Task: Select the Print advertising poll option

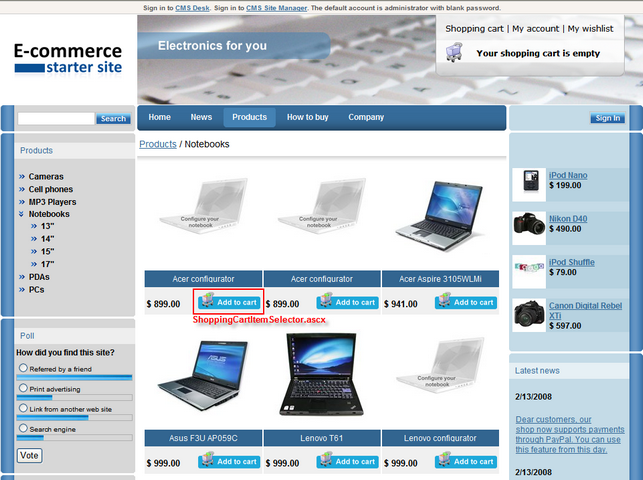Action: (x=23, y=388)
